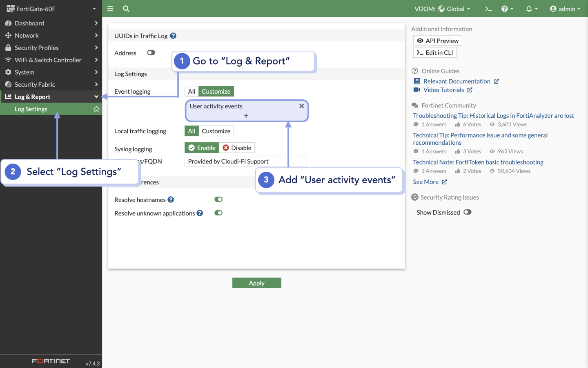Image resolution: width=588 pixels, height=368 pixels.
Task: Open the Relevant Documentation link
Action: coord(457,81)
